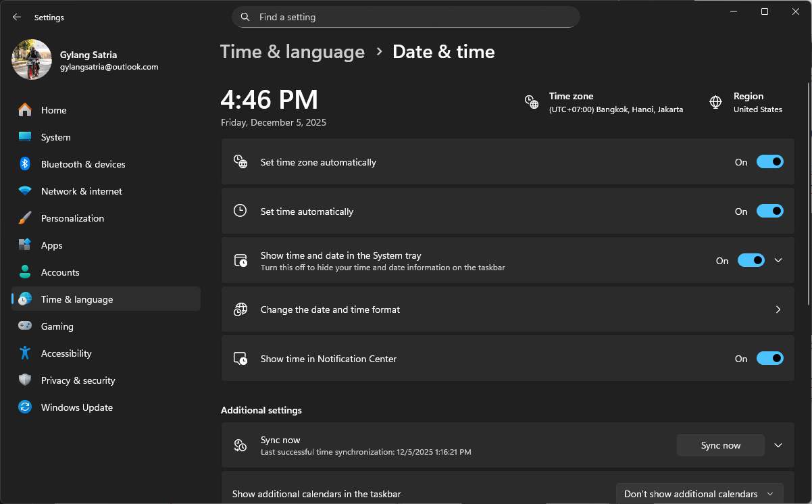Image resolution: width=812 pixels, height=504 pixels.
Task: Turn off Set time zone automatically toggle
Action: [769, 162]
